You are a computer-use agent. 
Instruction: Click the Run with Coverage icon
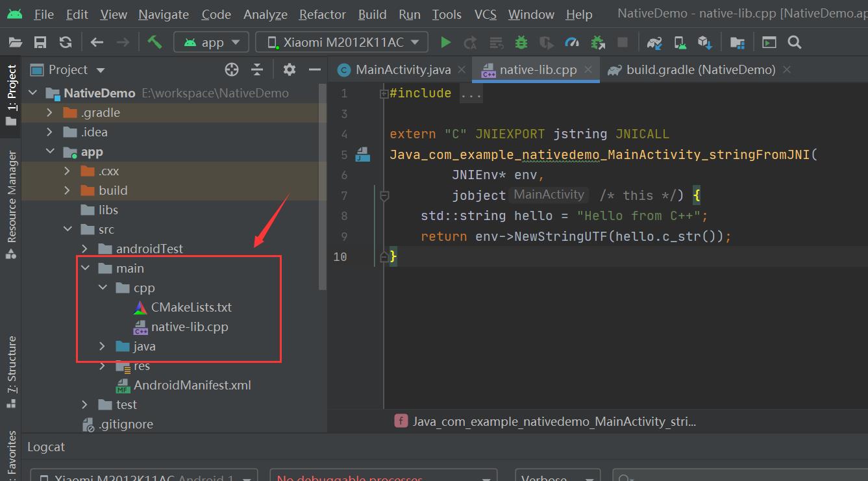[x=546, y=43]
